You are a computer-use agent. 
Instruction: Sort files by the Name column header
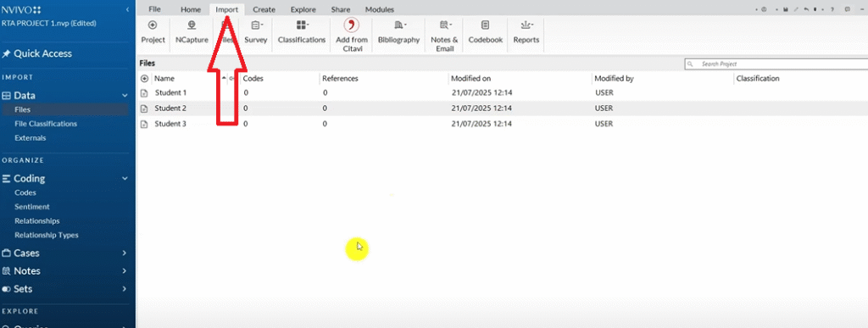tap(164, 79)
